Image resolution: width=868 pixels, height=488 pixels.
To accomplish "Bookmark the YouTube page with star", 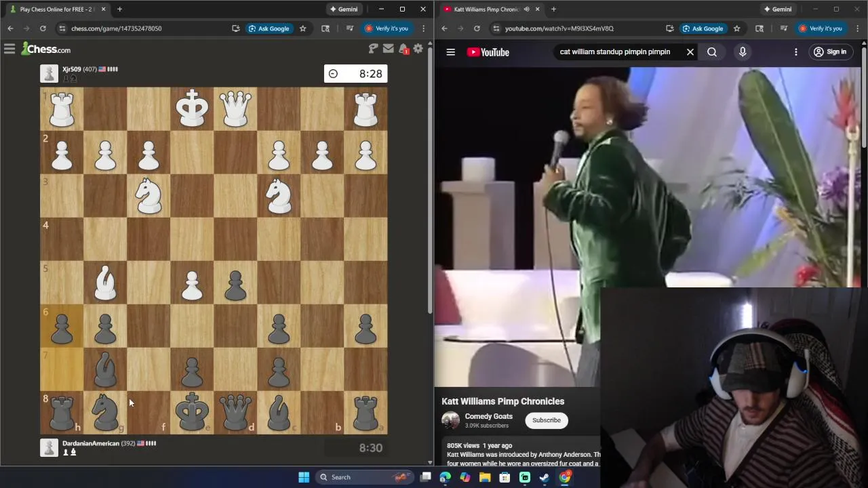I will tap(737, 28).
